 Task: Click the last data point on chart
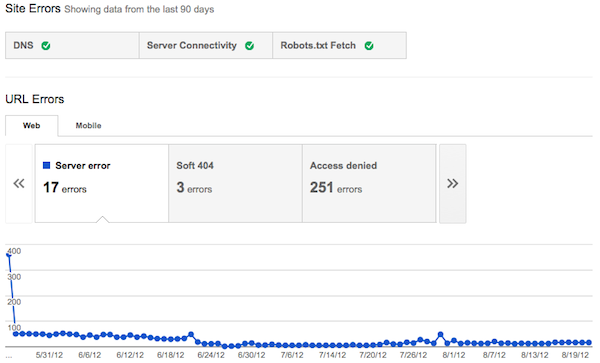pyautogui.click(x=589, y=342)
